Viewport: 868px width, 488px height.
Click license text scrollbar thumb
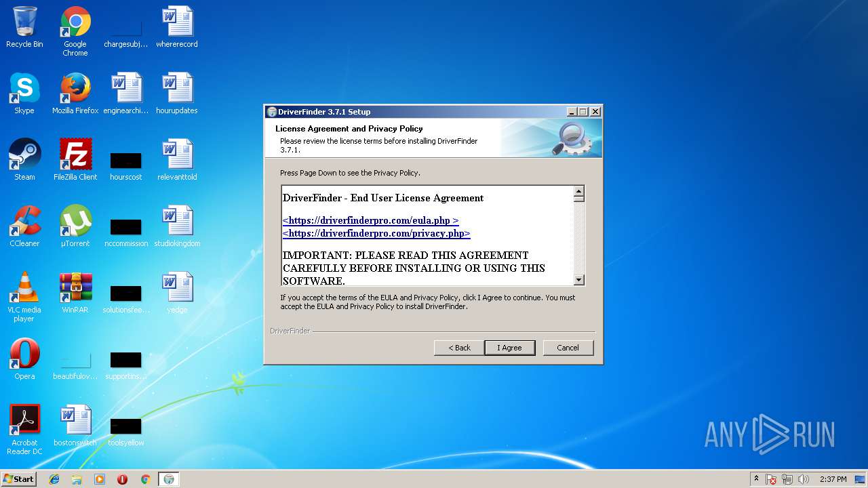coord(579,200)
